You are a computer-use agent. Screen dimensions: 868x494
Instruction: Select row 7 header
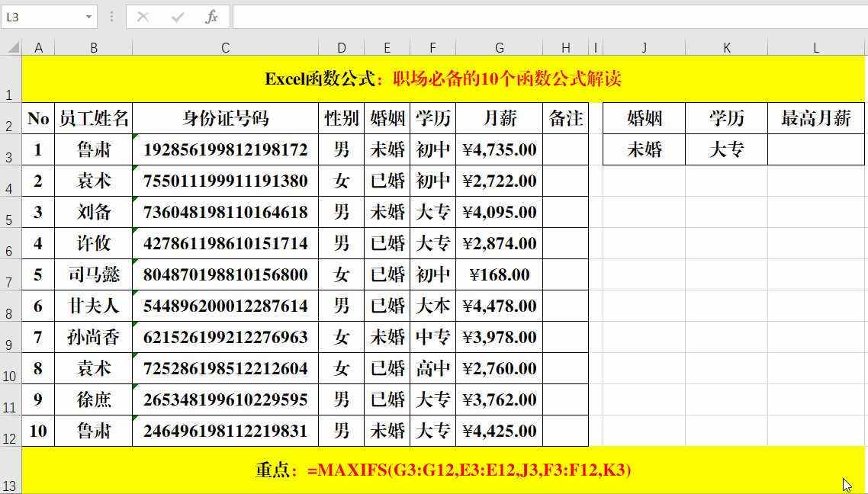[11, 275]
